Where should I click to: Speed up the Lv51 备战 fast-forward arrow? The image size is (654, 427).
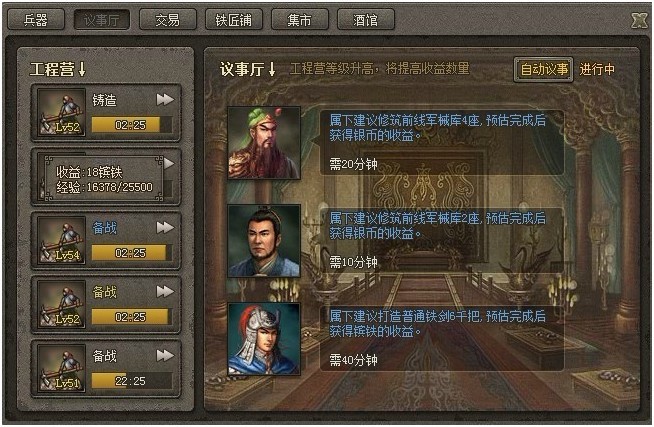(x=165, y=356)
